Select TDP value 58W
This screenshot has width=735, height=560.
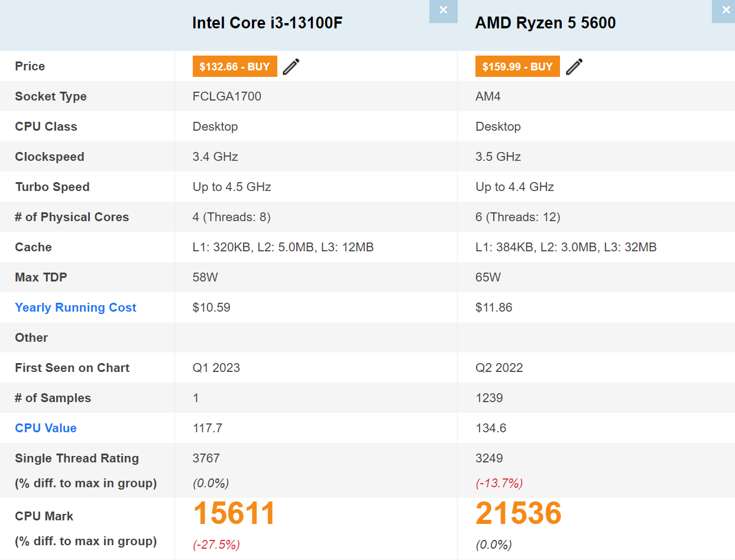(205, 277)
